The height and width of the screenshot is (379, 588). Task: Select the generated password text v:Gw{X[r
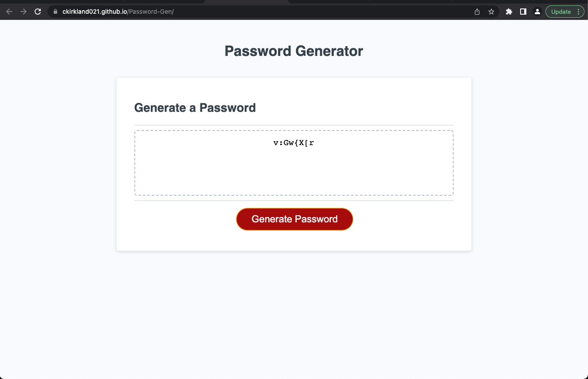pos(293,142)
